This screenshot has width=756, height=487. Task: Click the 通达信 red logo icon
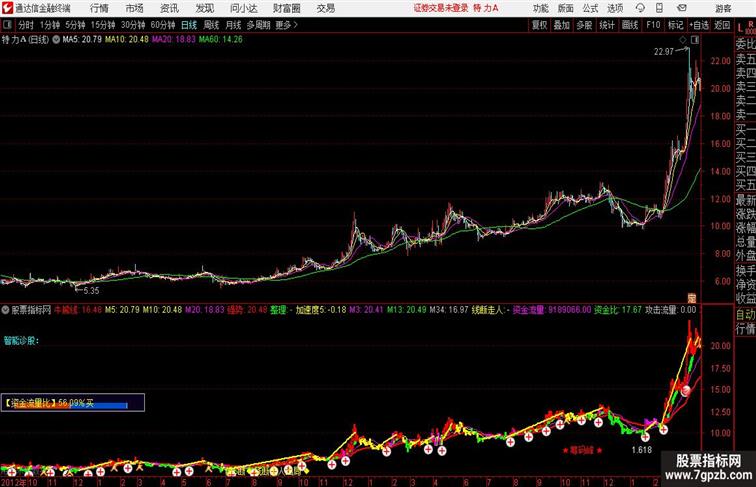pyautogui.click(x=7, y=8)
